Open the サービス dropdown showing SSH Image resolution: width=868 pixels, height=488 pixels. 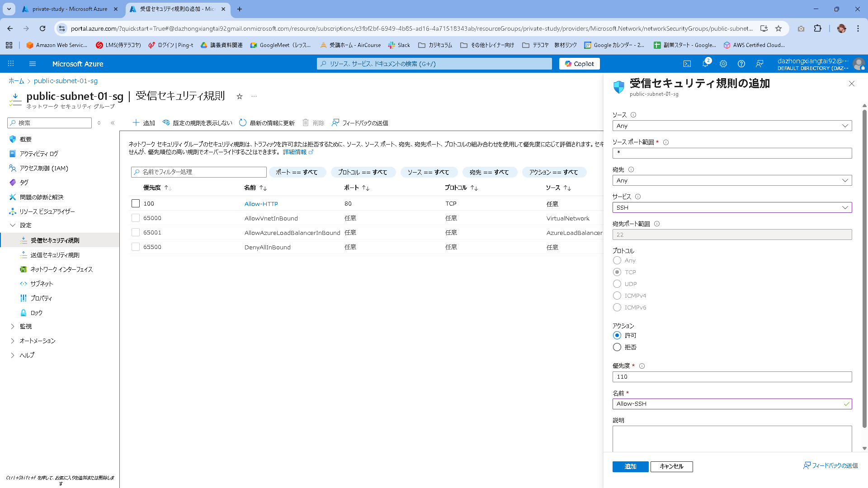click(x=732, y=207)
